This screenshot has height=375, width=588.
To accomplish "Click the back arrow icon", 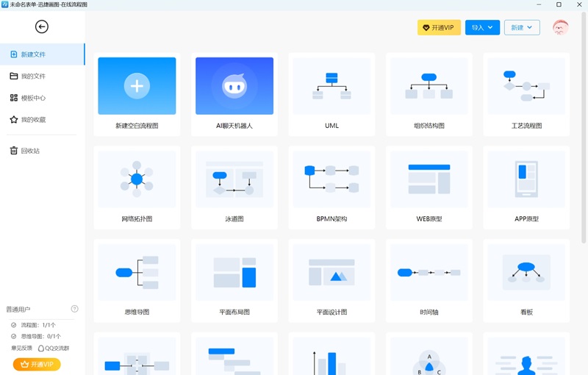I will tap(42, 27).
